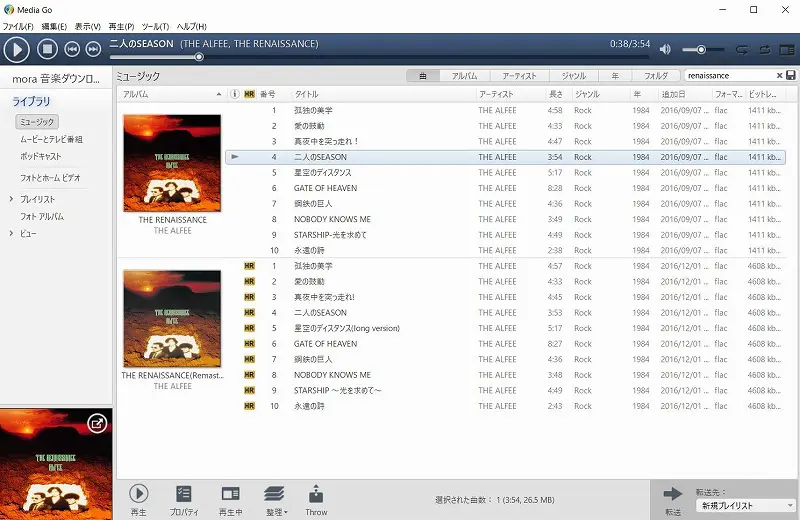Viewport: 800px width, 520px height.
Task: Click HR badge on remastered GATE OF HEAVEN row
Action: click(249, 343)
